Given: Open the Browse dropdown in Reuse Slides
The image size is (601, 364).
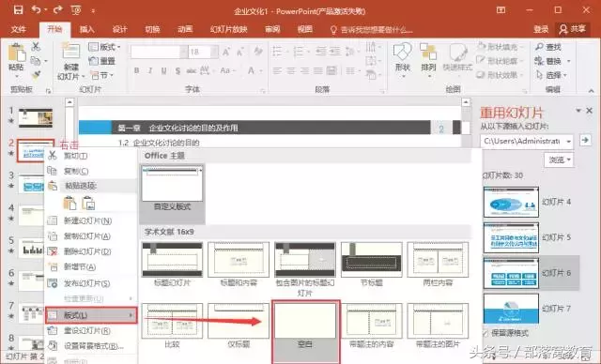Looking at the screenshot, I should (559, 159).
